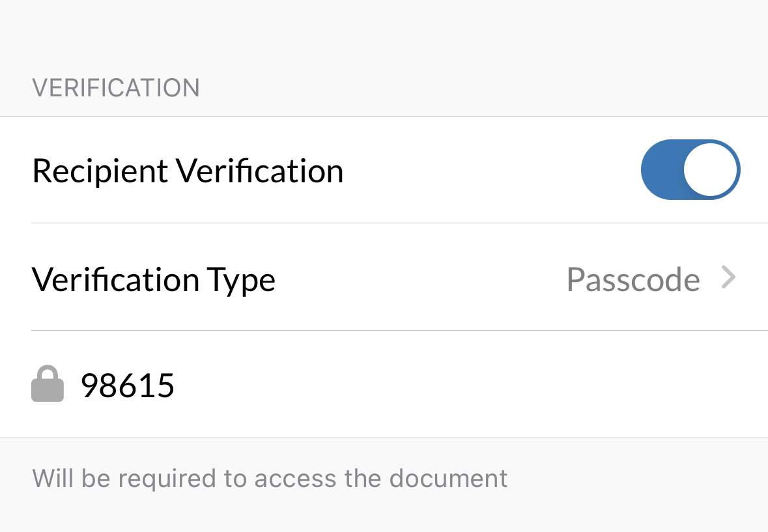Click the passcode value 98615
The width and height of the screenshot is (768, 532).
click(x=128, y=385)
